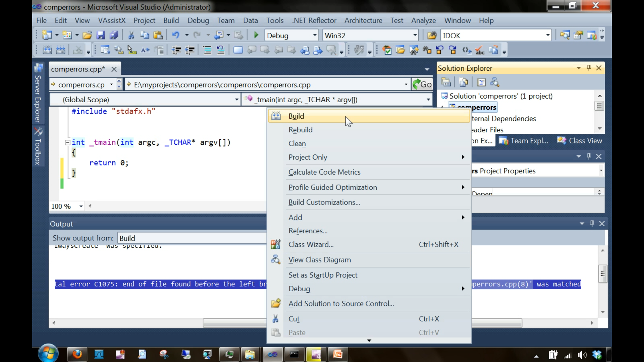Choose Rebuild from the context menu
This screenshot has width=644, height=362.
(x=301, y=130)
